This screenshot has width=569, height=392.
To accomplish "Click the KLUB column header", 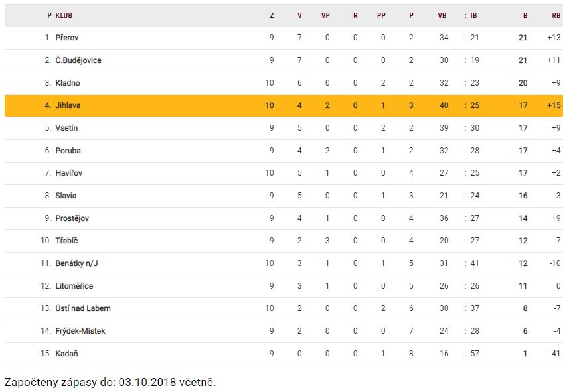I will pyautogui.click(x=64, y=15).
